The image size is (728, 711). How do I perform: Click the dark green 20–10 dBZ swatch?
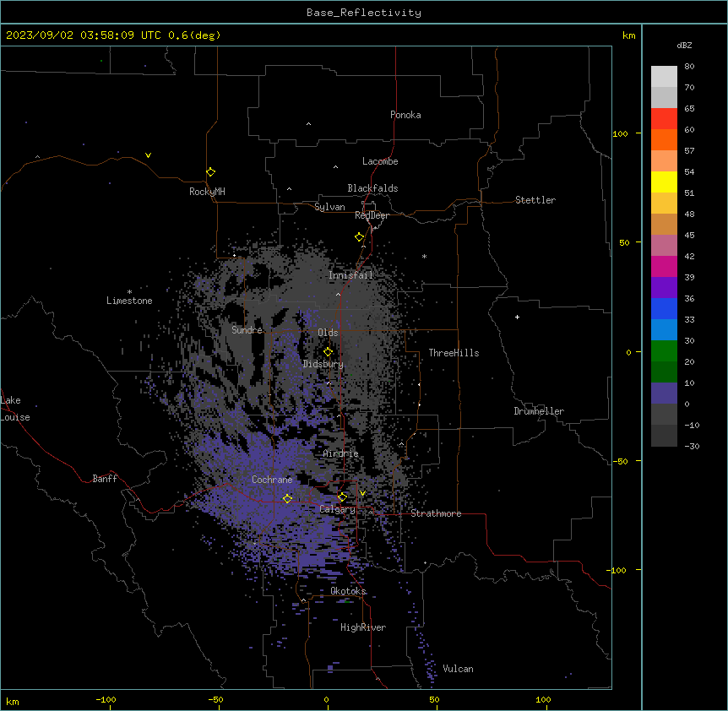[x=664, y=372]
